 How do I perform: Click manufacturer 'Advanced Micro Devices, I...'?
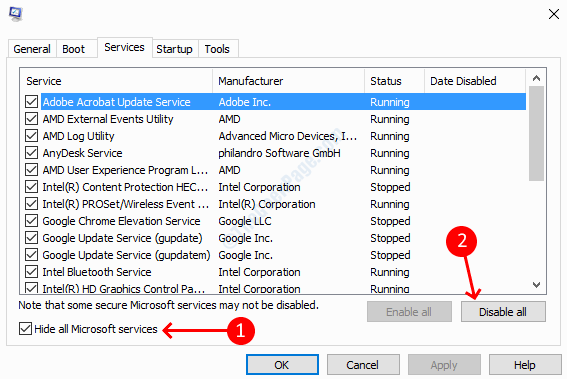287,136
